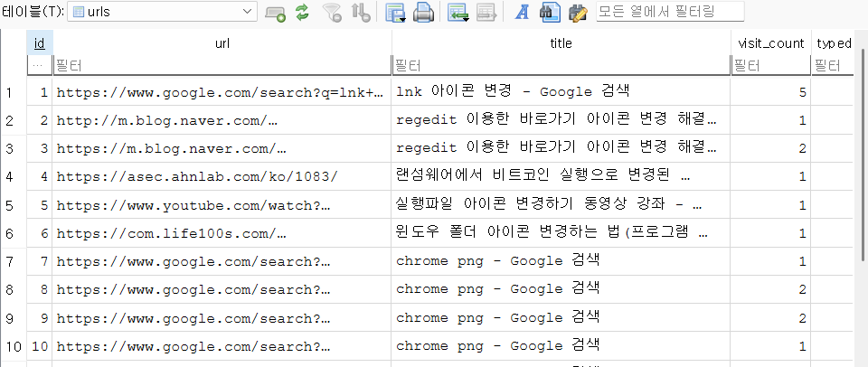Select the url cell with google.com/search?q=lnk+
This screenshot has height=367, width=868.
pyautogui.click(x=222, y=92)
